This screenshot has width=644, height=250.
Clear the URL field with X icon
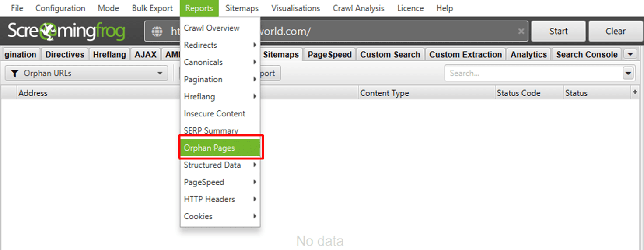tap(521, 31)
